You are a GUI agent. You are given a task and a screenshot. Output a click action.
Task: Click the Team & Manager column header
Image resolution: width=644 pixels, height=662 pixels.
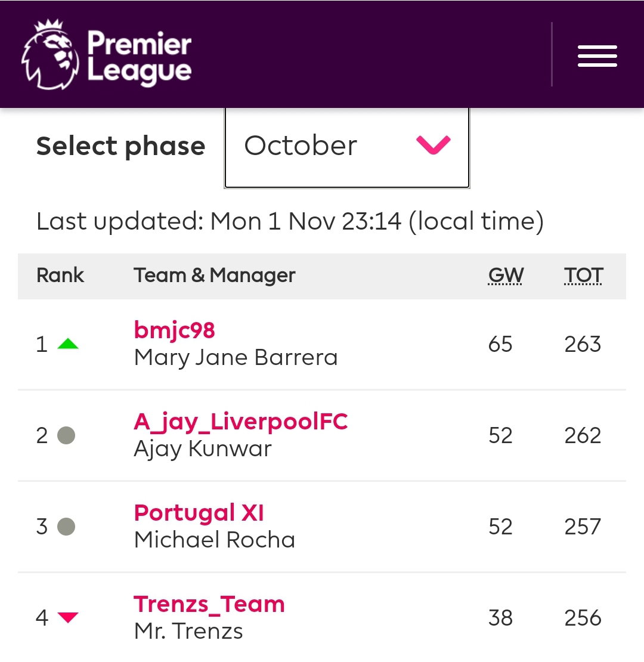[x=215, y=276]
